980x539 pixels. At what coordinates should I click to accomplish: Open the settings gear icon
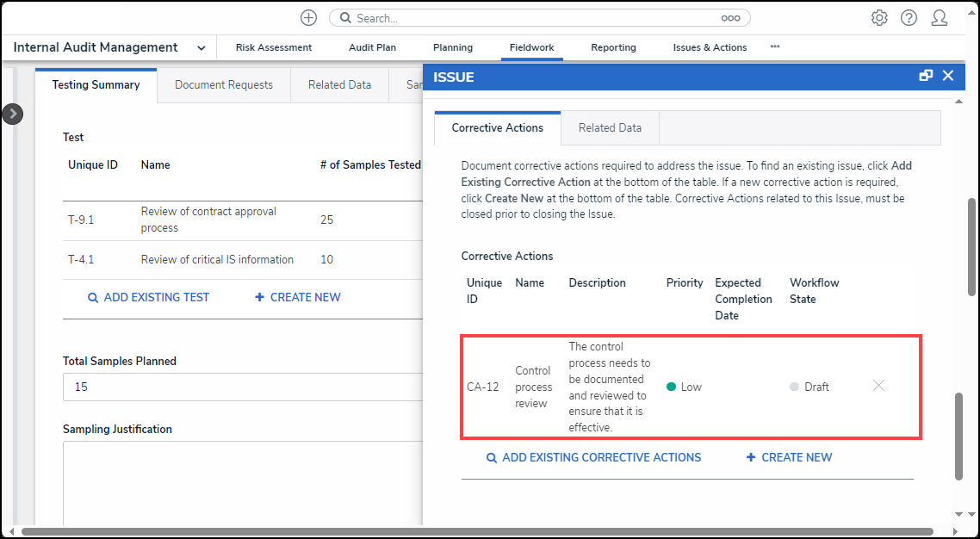click(879, 18)
